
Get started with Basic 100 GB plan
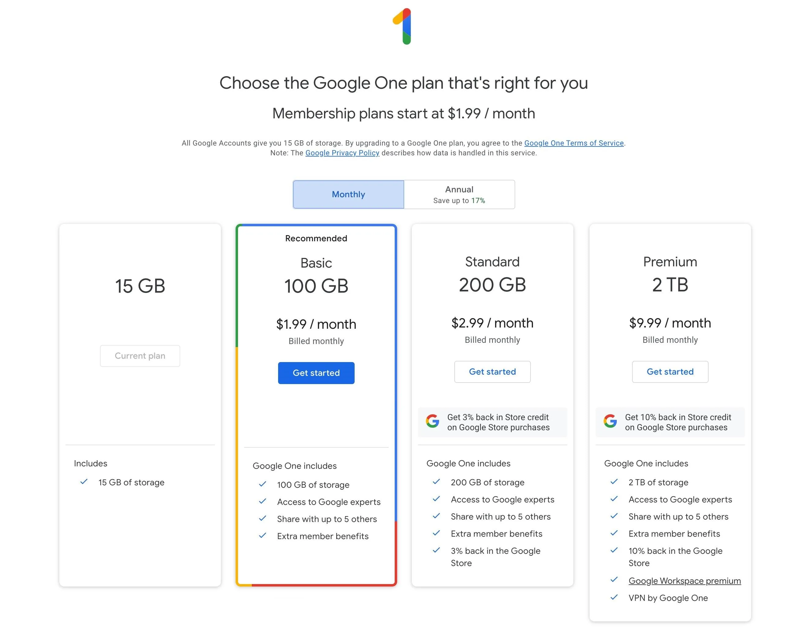pos(316,373)
